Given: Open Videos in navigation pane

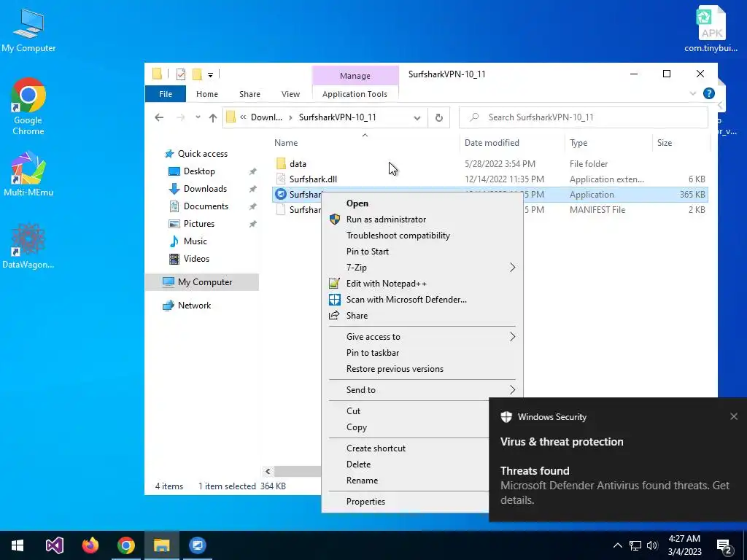Looking at the screenshot, I should (196, 259).
